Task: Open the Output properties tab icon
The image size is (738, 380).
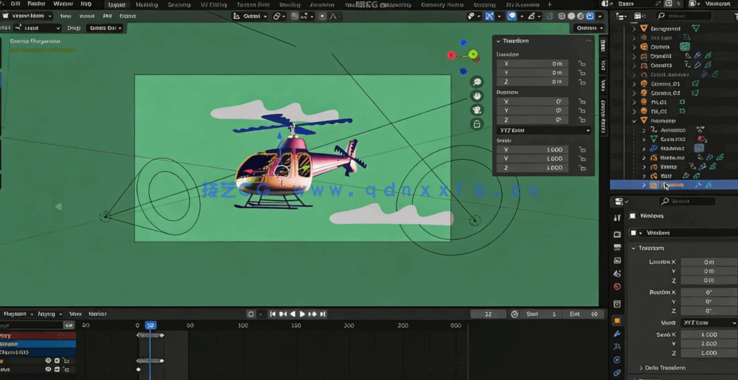Action: [x=617, y=247]
